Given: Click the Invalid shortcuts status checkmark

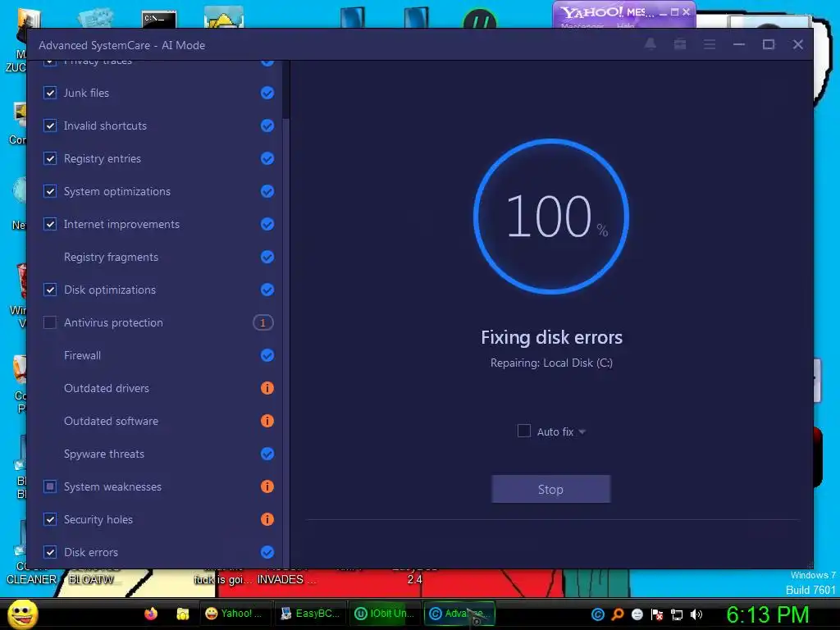Looking at the screenshot, I should [267, 126].
